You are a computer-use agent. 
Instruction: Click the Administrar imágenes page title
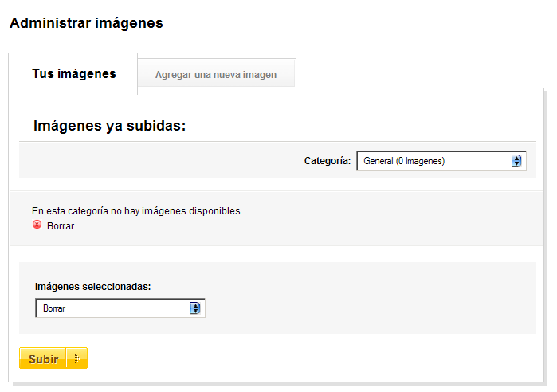[x=86, y=23]
